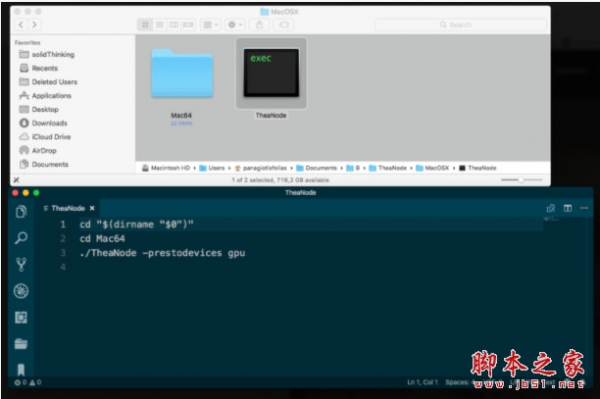Go forward in the Finder window
The image size is (600, 399).
coord(34,25)
